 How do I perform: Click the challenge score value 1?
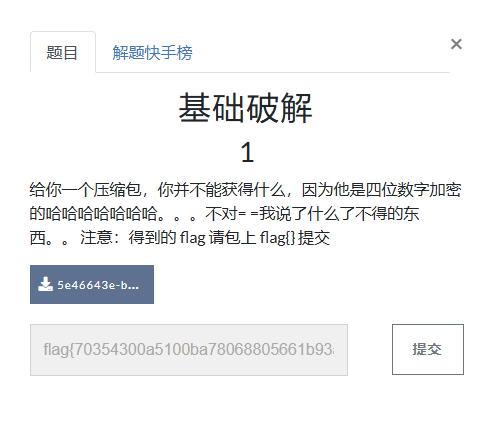[247, 152]
